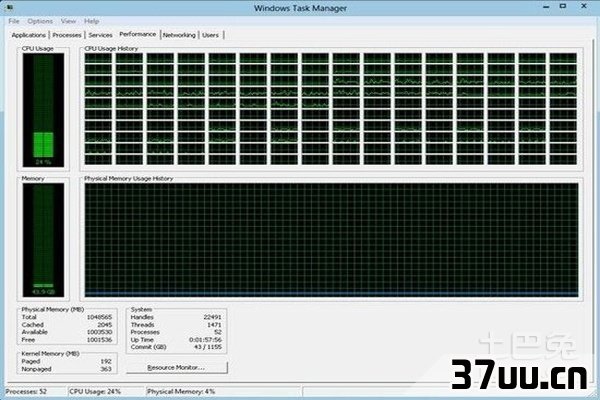Screen dimensions: 600x400
Task: Switch to the Processes tab
Action: coord(67,35)
